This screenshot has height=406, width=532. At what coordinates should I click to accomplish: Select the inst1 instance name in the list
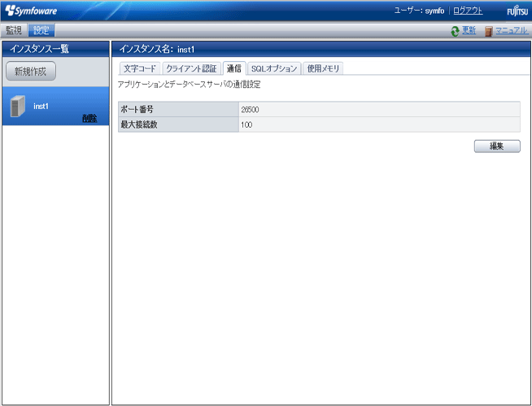click(41, 106)
